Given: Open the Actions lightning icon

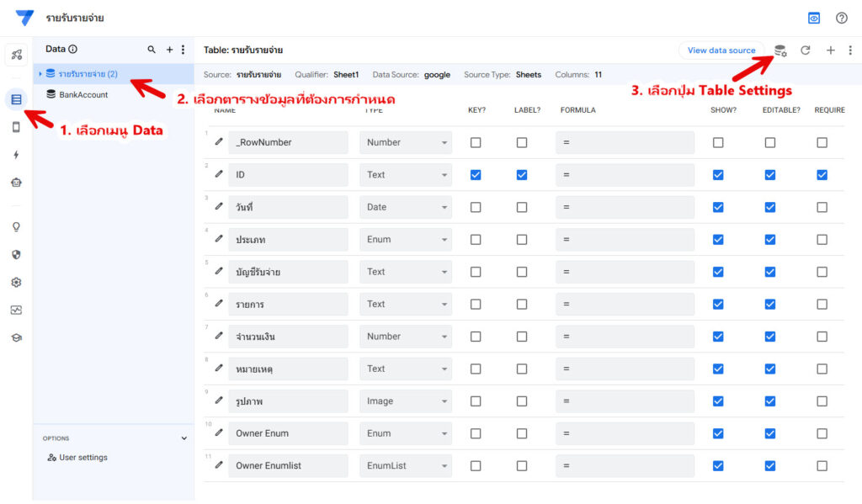Looking at the screenshot, I should tap(16, 155).
